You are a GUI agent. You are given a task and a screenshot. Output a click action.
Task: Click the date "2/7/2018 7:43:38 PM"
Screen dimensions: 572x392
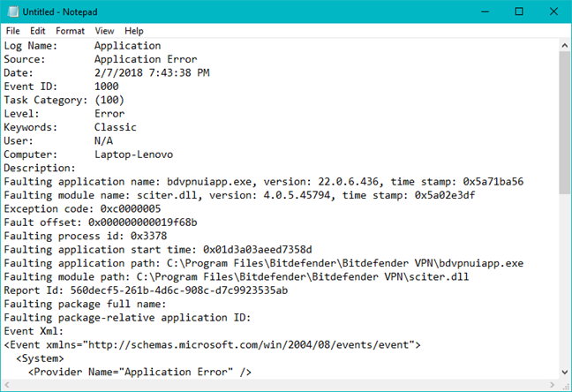pyautogui.click(x=152, y=72)
